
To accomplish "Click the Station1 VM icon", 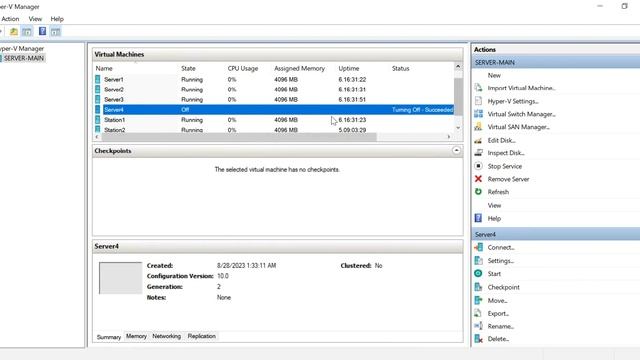I will point(98,120).
